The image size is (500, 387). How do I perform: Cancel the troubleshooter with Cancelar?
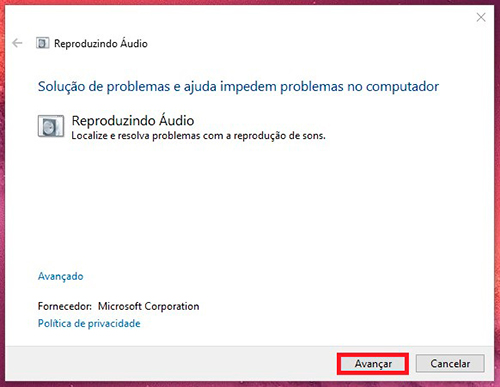pyautogui.click(x=450, y=363)
